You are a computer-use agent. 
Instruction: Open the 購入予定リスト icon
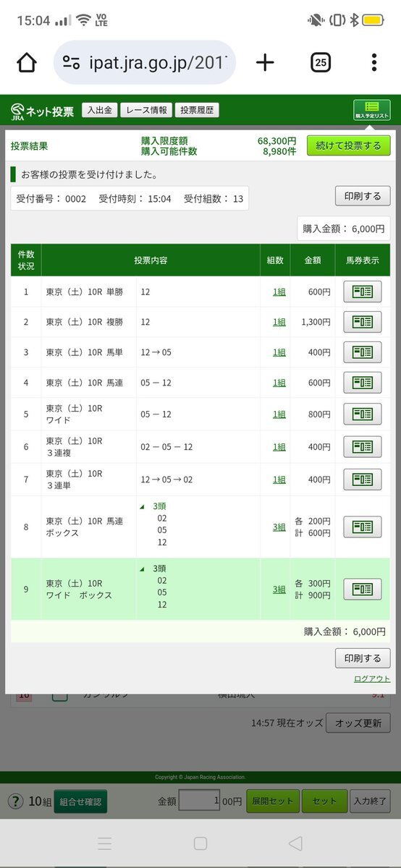(372, 110)
